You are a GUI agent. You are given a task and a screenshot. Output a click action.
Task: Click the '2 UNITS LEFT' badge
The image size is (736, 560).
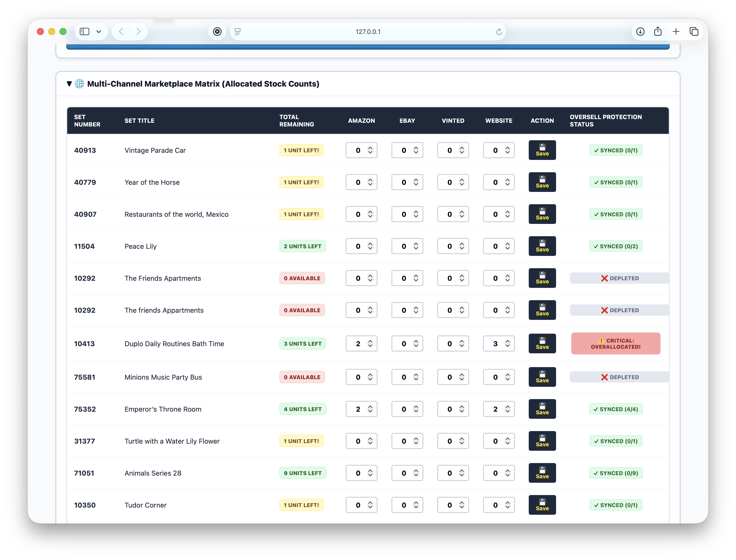(x=303, y=246)
